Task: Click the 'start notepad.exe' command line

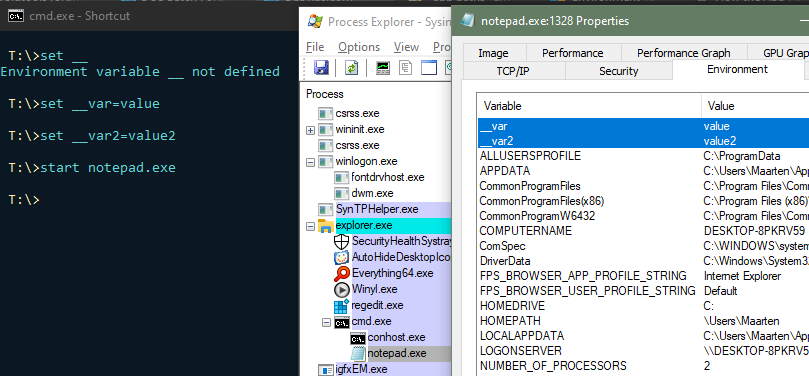Action: click(108, 168)
